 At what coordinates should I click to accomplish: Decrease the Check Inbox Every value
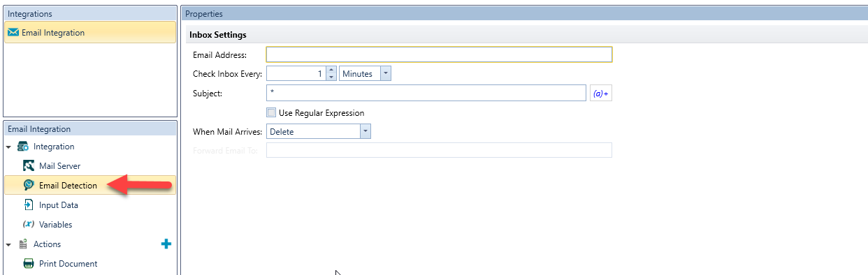coord(331,77)
